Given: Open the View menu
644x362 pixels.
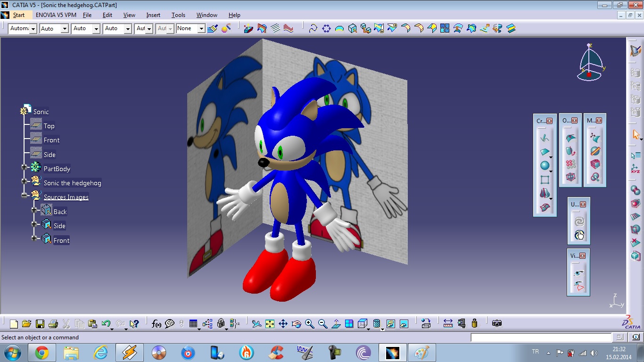Looking at the screenshot, I should pyautogui.click(x=129, y=15).
